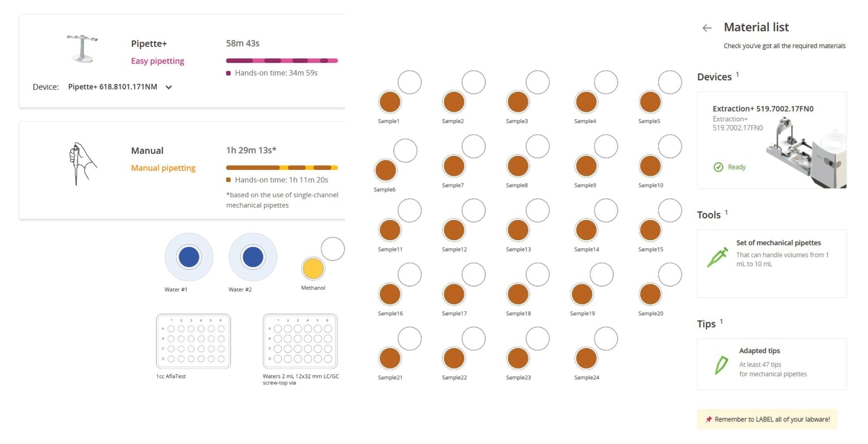
Task: Open the Set of mechanical pipettes card
Action: click(x=772, y=263)
